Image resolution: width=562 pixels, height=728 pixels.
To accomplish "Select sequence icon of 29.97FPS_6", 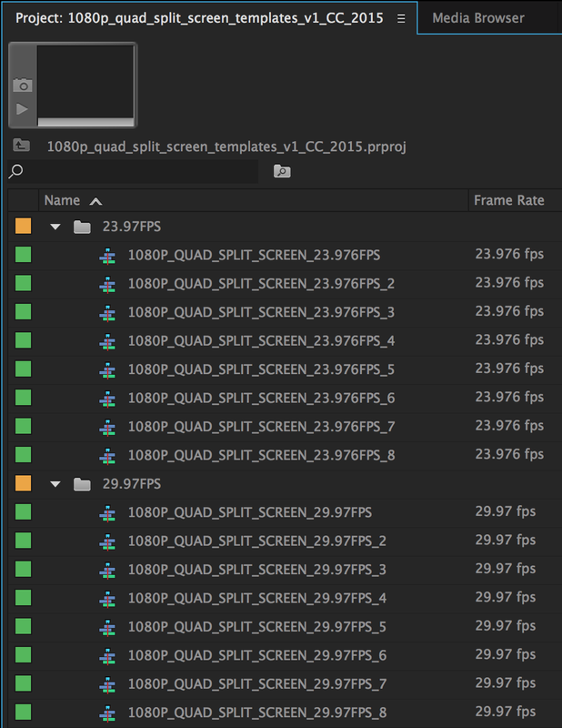I will click(107, 656).
